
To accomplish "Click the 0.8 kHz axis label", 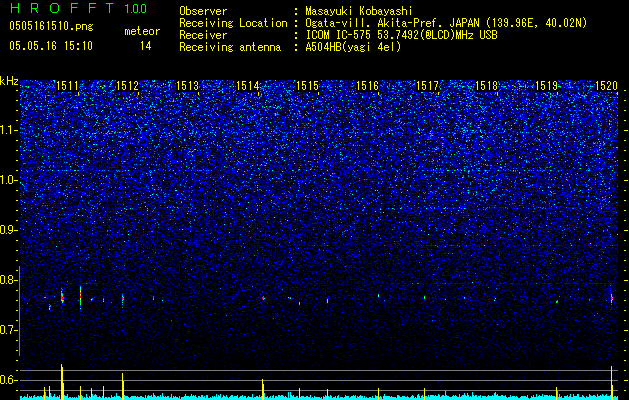I will point(9,280).
